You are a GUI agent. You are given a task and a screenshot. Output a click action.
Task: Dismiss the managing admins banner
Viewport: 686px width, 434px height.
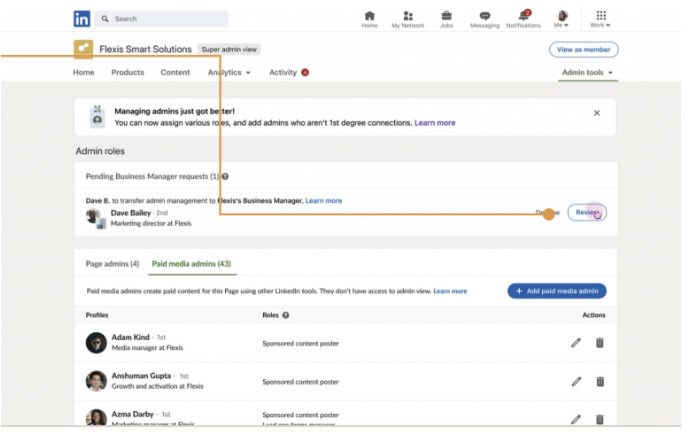597,113
